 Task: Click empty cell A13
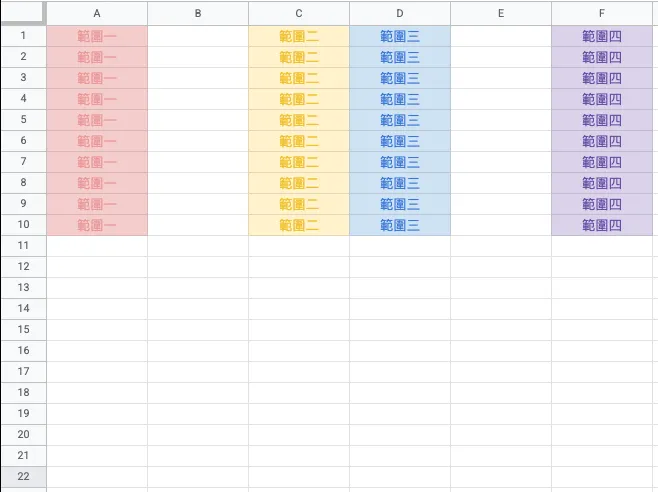tap(97, 288)
